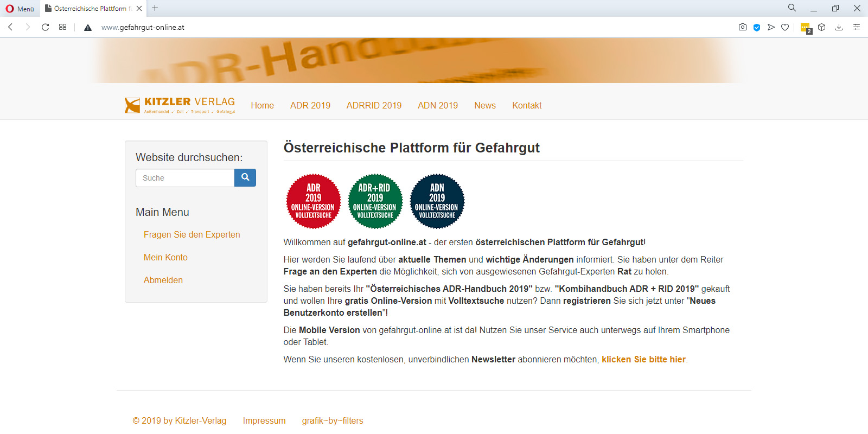Follow the klicken Sie bitte hier link

644,359
